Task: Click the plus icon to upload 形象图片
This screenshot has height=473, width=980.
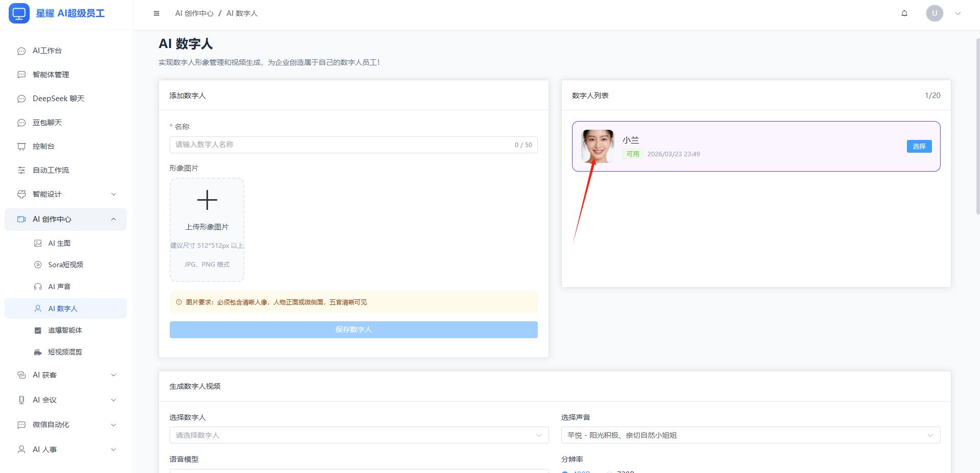Action: pos(207,200)
